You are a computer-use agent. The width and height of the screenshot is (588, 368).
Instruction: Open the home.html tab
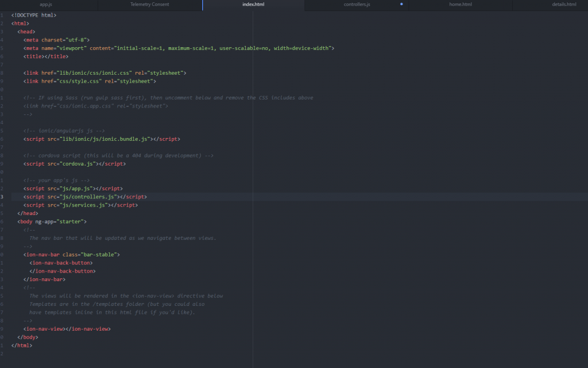click(x=461, y=5)
